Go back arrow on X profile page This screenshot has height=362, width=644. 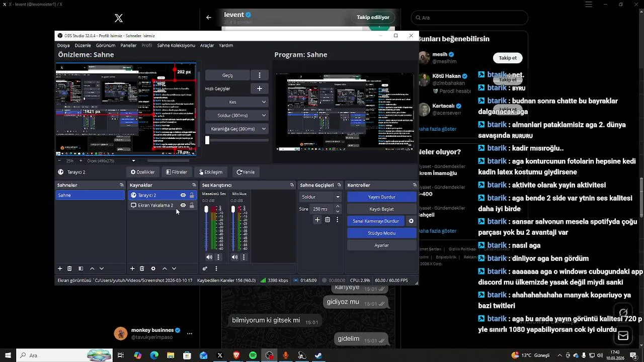click(x=209, y=18)
